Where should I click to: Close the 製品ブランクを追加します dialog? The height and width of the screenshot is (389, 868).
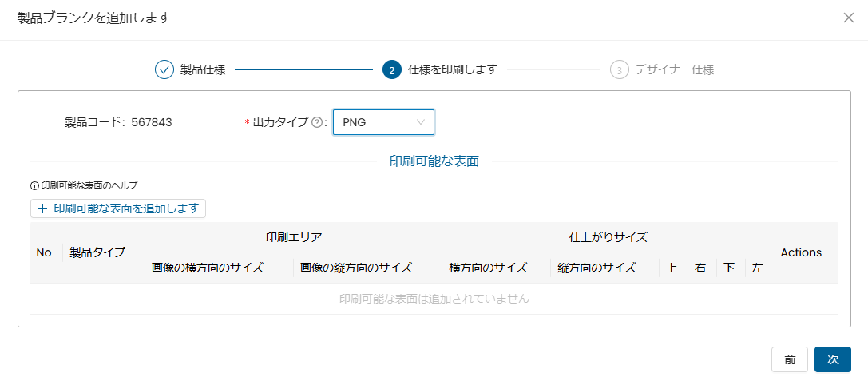(x=848, y=18)
